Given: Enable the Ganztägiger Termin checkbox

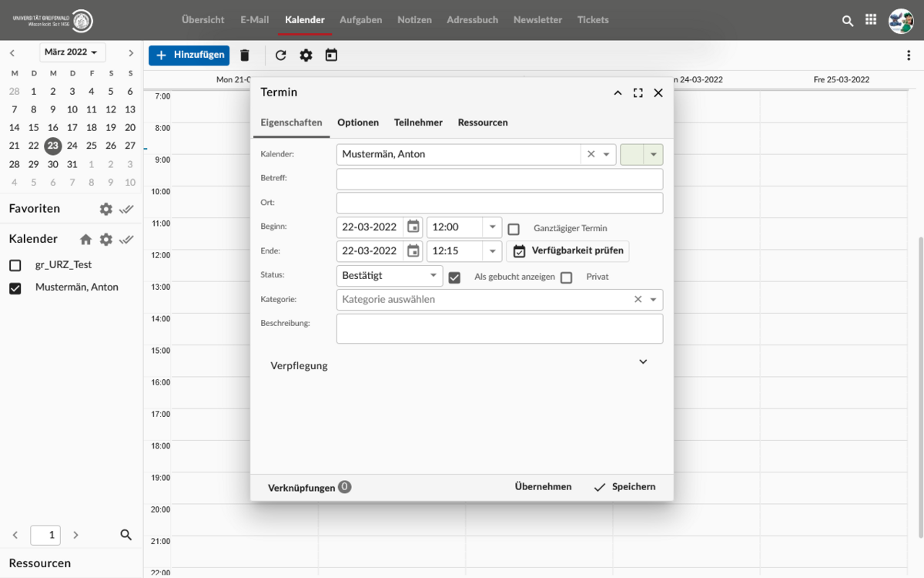Looking at the screenshot, I should tap(514, 229).
